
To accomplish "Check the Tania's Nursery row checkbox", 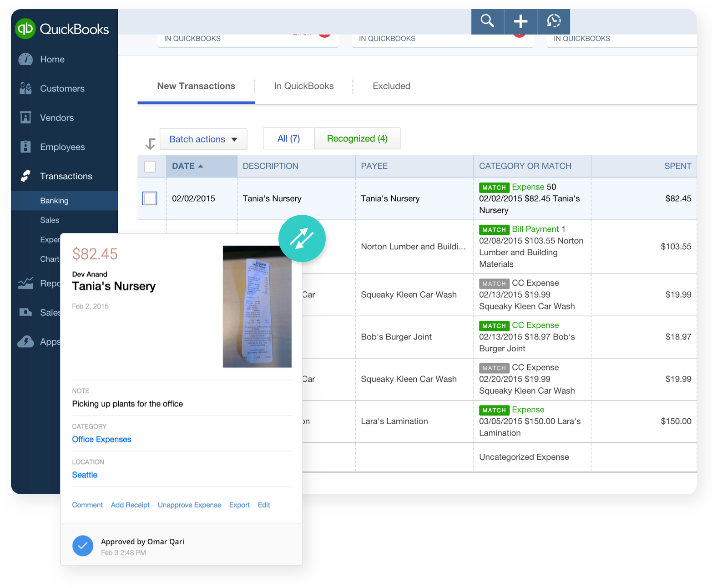I will (150, 198).
